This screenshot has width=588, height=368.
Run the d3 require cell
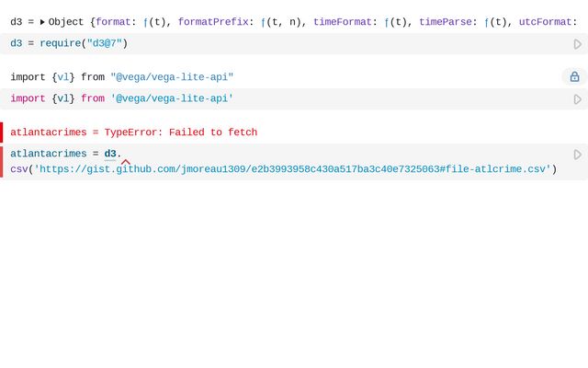(x=577, y=44)
